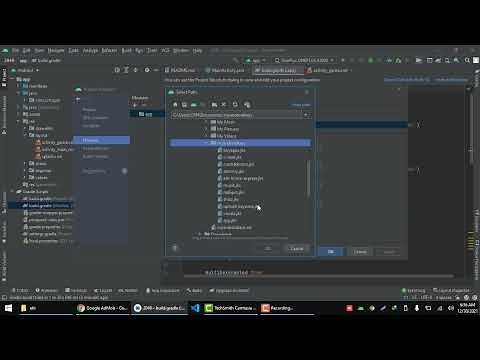Viewport: 480px width, 360px height.
Task: Select the first jar file under highlighted folder
Action: click(x=232, y=150)
